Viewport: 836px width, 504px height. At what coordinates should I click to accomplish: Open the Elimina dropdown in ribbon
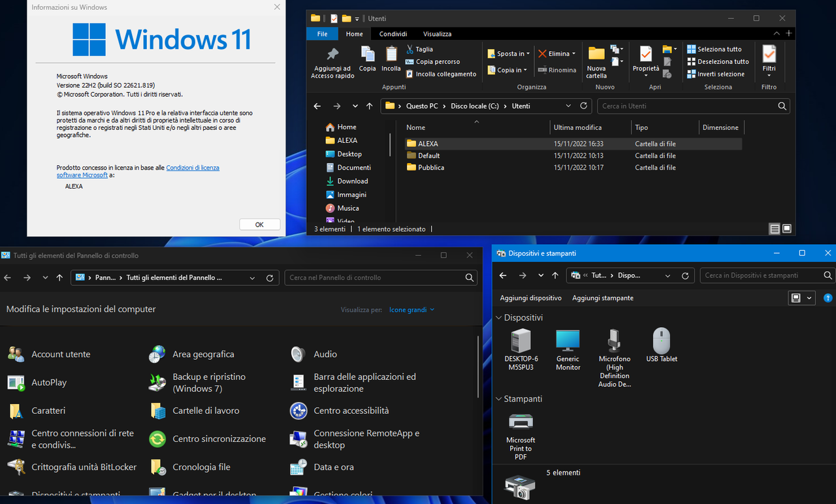click(x=556, y=54)
